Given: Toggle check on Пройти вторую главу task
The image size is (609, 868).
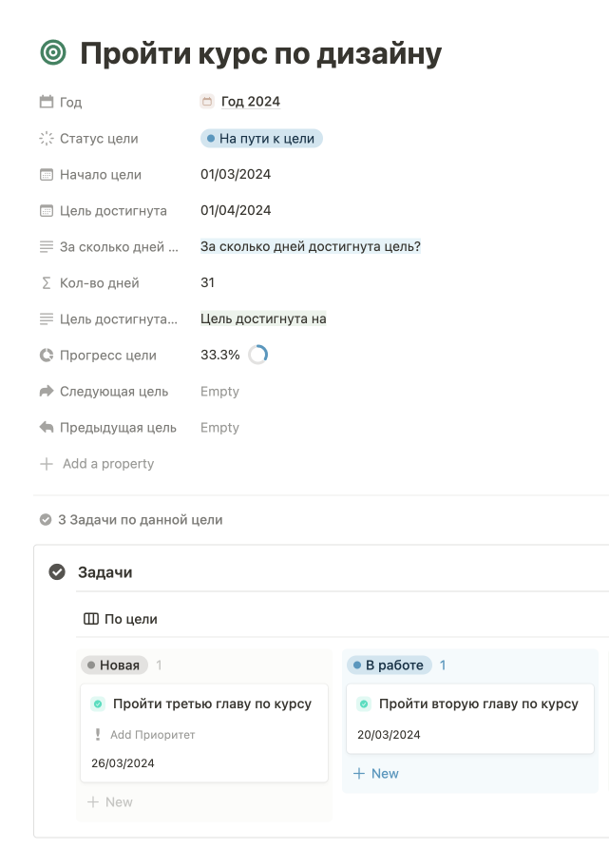Looking at the screenshot, I should click(x=364, y=704).
